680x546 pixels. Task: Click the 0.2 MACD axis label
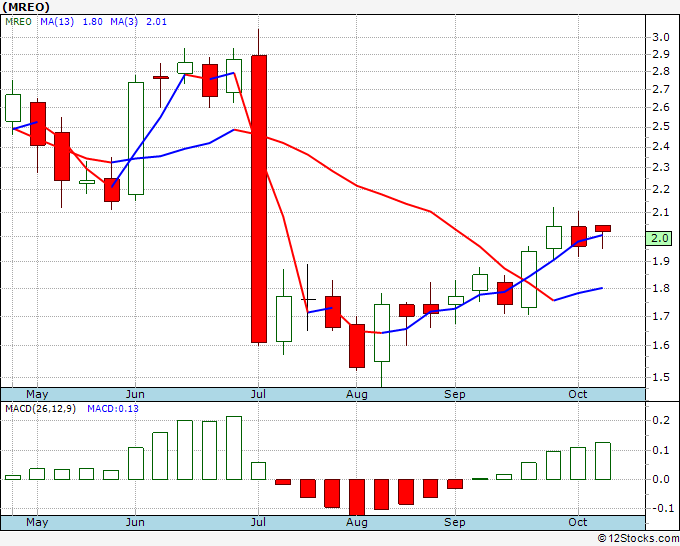pos(661,420)
